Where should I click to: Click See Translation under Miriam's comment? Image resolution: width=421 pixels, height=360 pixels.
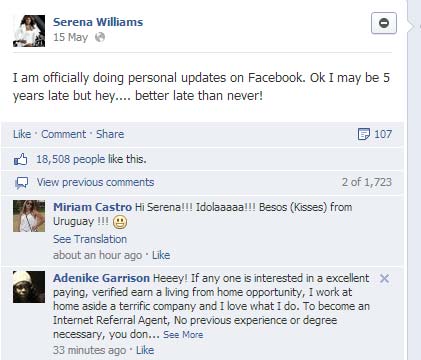[90, 239]
